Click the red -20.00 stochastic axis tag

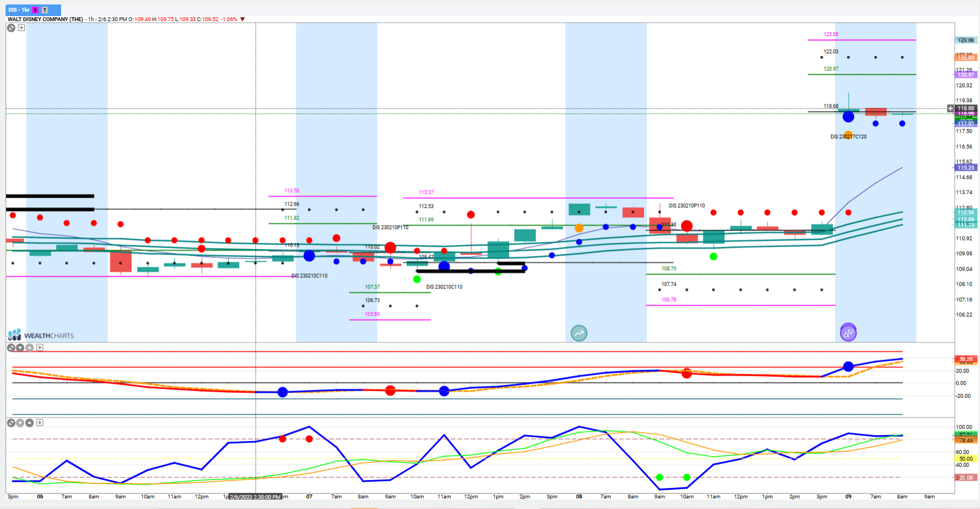[966, 478]
